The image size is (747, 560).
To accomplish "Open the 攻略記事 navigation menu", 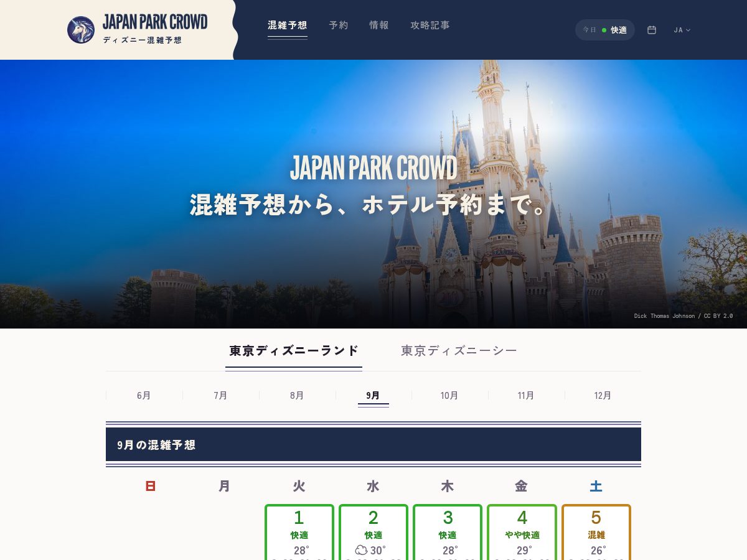I will (430, 26).
